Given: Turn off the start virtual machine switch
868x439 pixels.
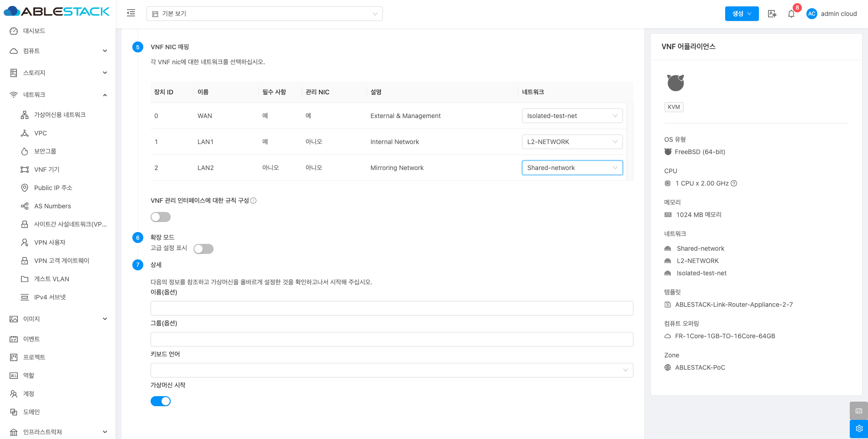Looking at the screenshot, I should point(161,401).
